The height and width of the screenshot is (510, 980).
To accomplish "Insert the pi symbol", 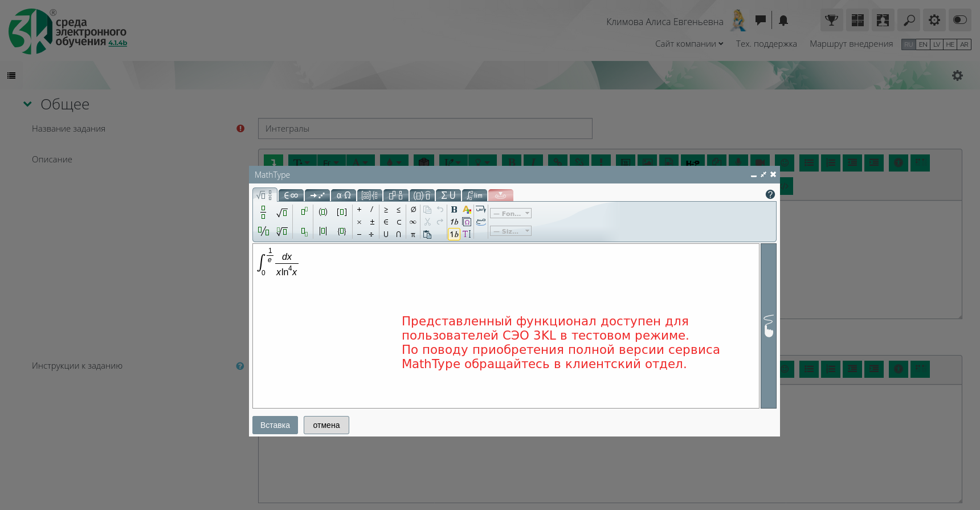I will click(x=413, y=235).
